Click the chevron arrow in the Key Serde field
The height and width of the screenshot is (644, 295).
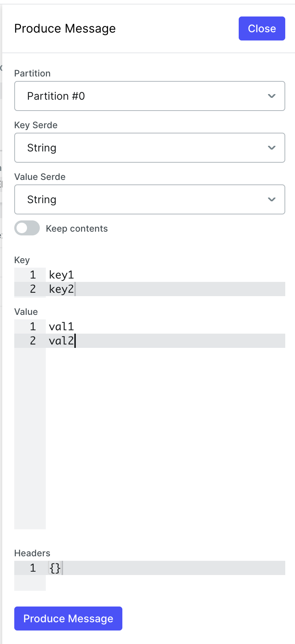(x=272, y=148)
